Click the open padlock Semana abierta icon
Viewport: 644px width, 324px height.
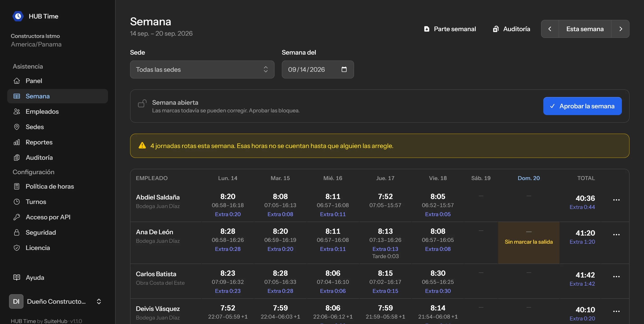(x=142, y=103)
